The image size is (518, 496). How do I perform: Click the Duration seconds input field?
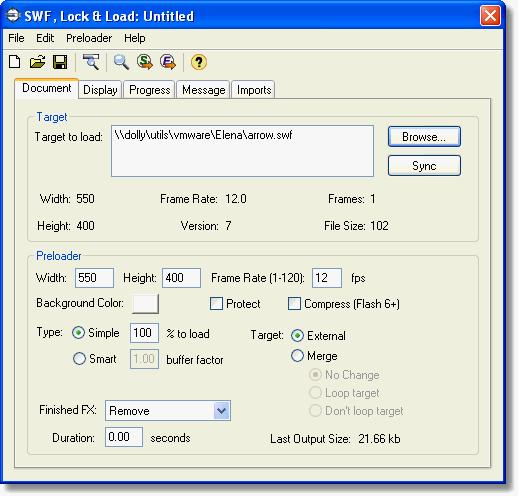(x=124, y=437)
